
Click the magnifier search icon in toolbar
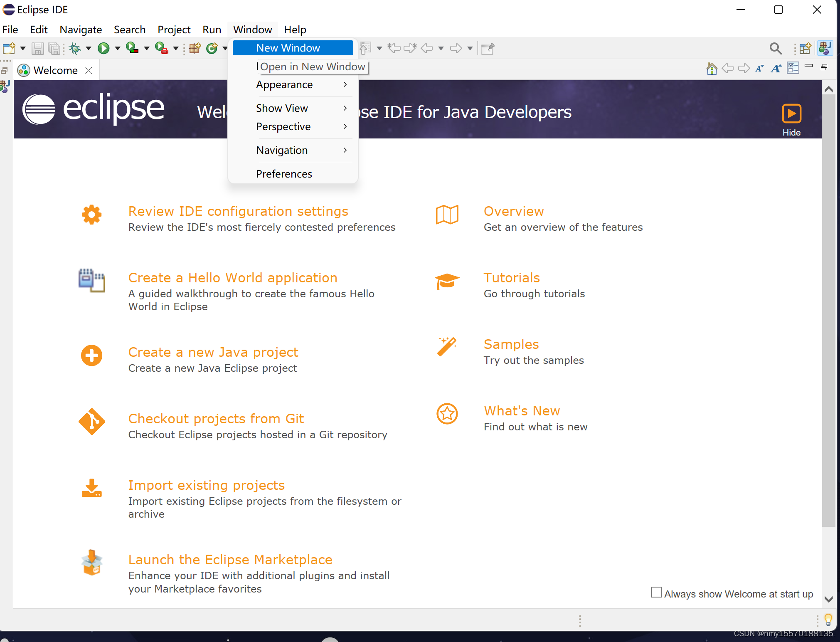coord(775,48)
